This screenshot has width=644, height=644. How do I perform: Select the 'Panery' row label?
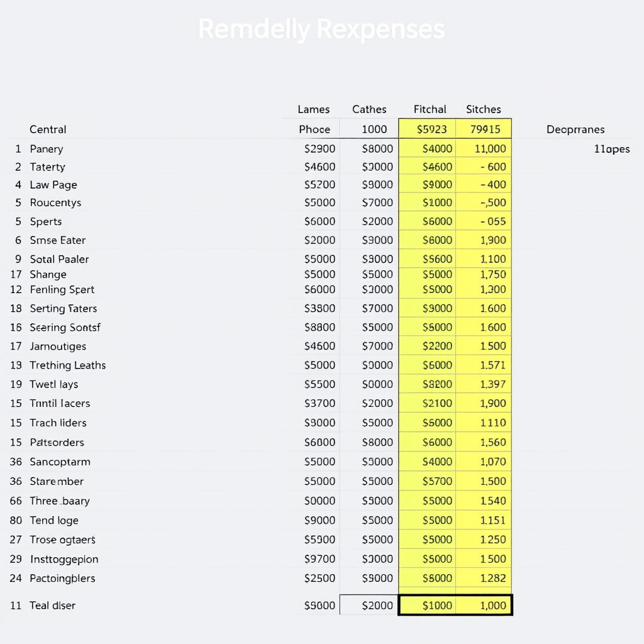coord(47,148)
